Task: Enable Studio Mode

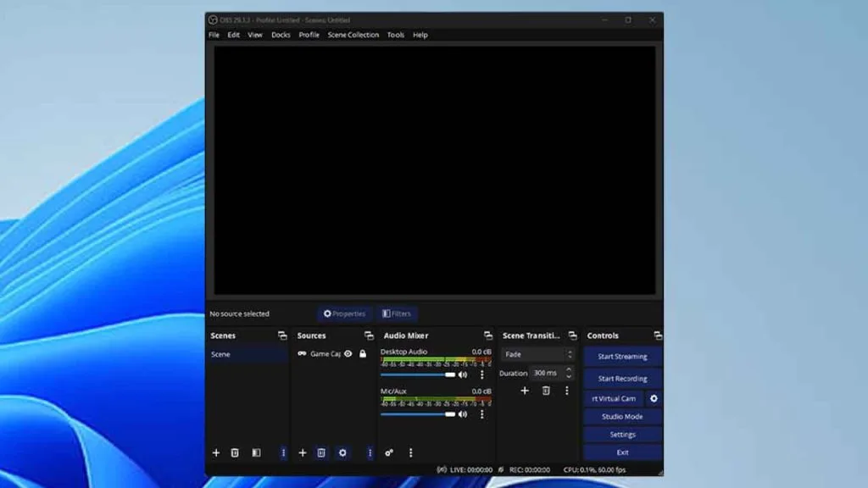Action: point(623,417)
